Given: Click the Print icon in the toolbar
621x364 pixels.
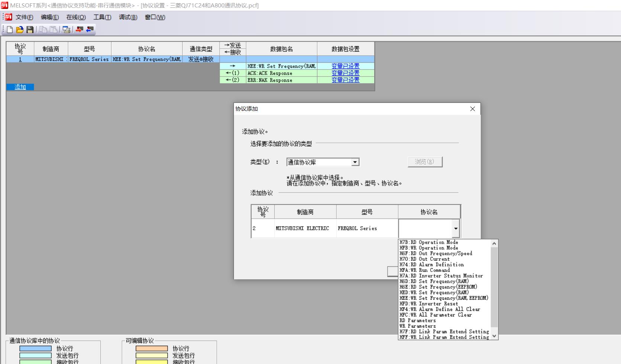Looking at the screenshot, I should click(67, 29).
